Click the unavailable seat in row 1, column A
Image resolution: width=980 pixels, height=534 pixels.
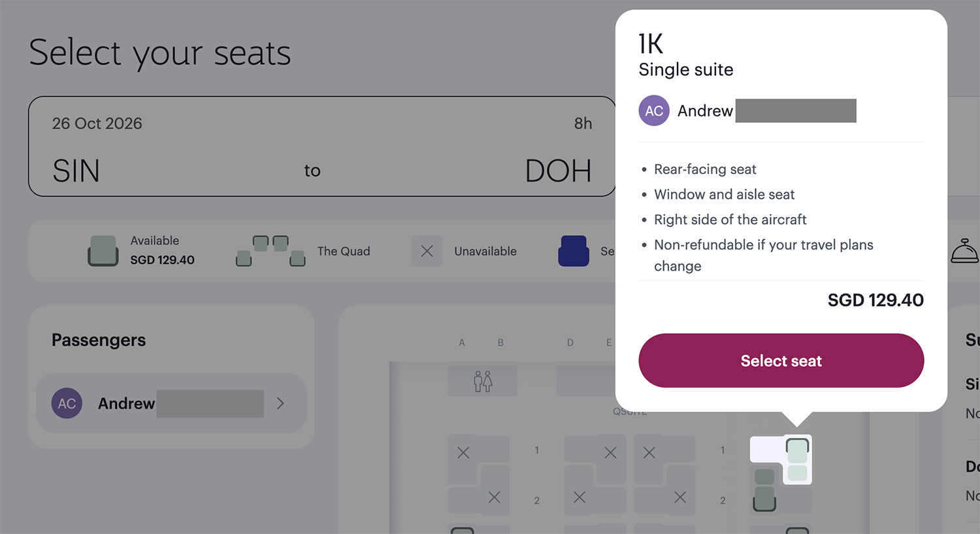click(x=463, y=452)
